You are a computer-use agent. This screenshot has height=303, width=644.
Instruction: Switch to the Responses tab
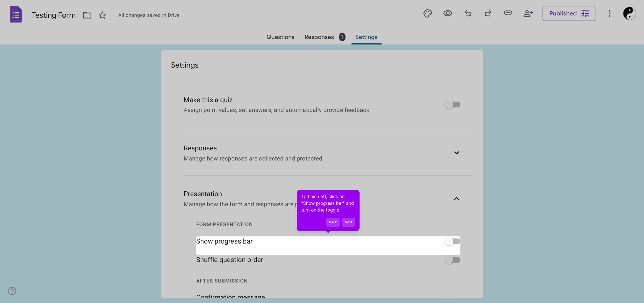click(319, 37)
